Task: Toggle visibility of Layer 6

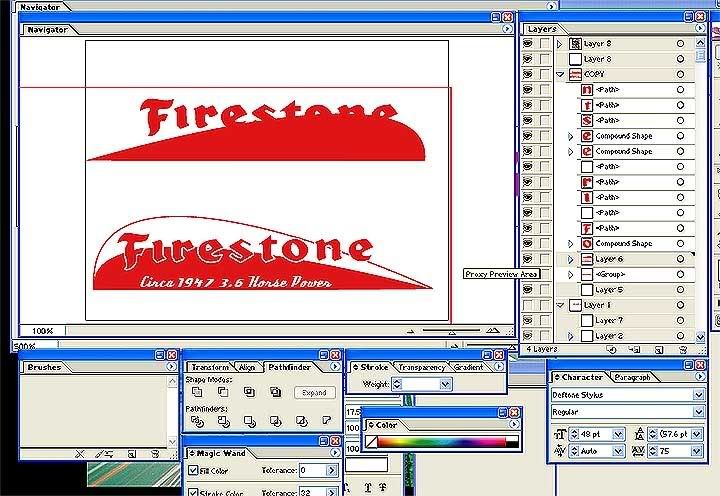Action: 528,259
